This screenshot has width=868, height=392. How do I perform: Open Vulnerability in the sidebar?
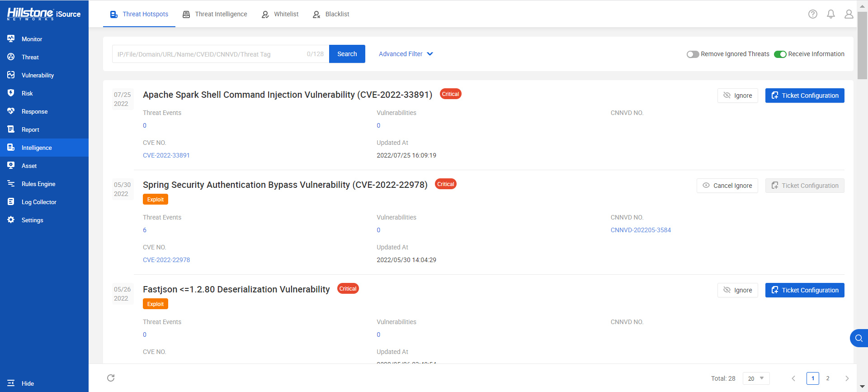click(x=44, y=75)
